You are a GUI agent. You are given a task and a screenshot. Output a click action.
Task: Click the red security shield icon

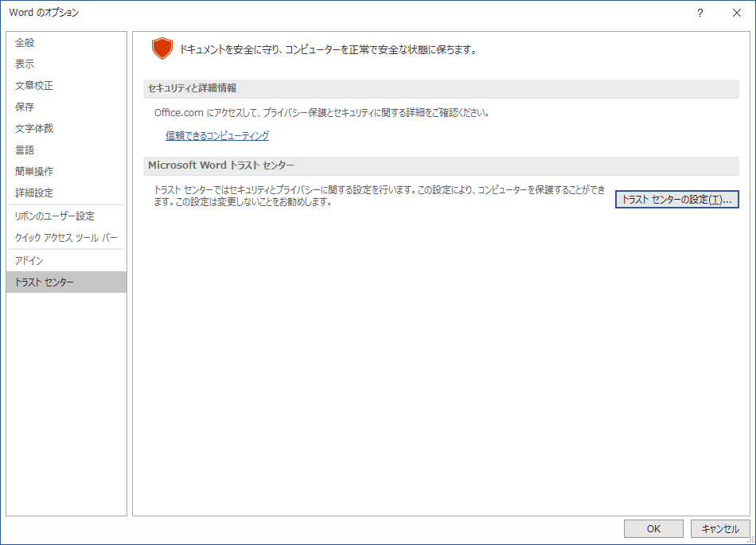tap(162, 48)
